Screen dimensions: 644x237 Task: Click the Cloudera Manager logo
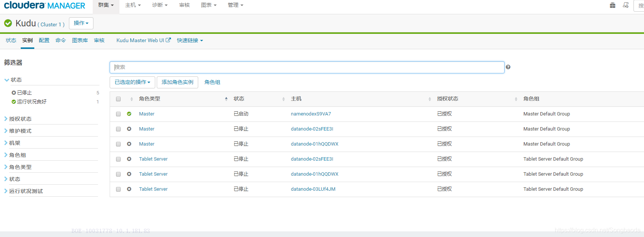coord(44,5)
